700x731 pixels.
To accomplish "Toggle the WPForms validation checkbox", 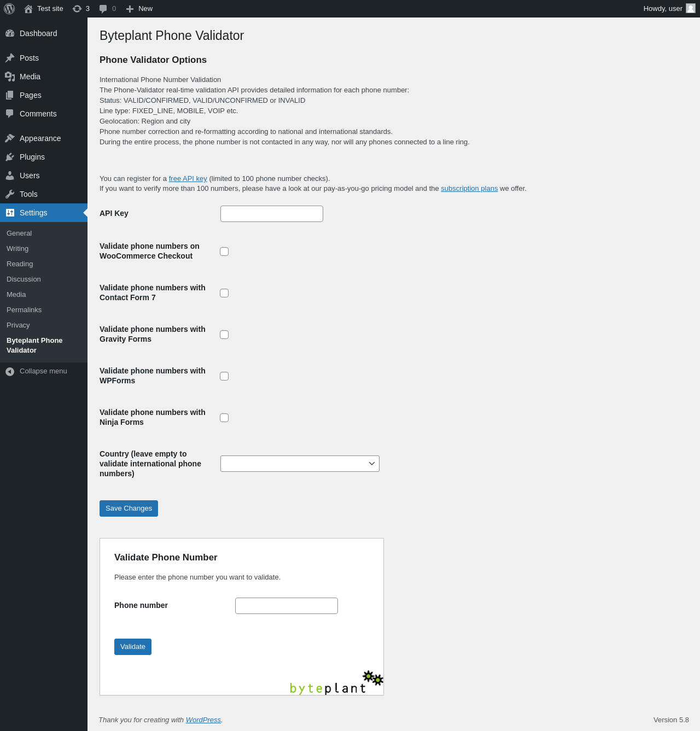I will tap(224, 376).
